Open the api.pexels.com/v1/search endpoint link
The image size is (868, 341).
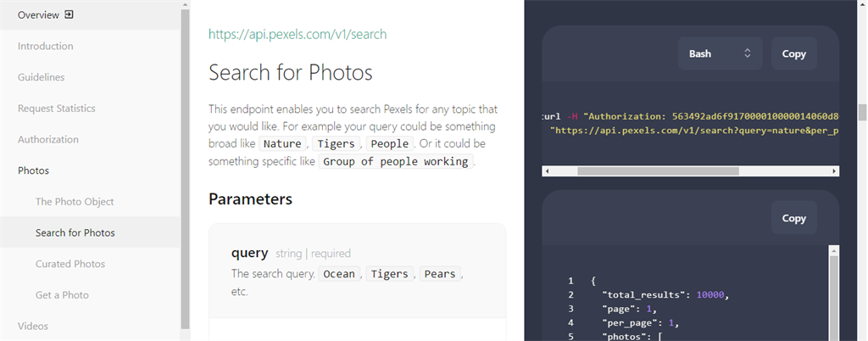[x=298, y=35]
